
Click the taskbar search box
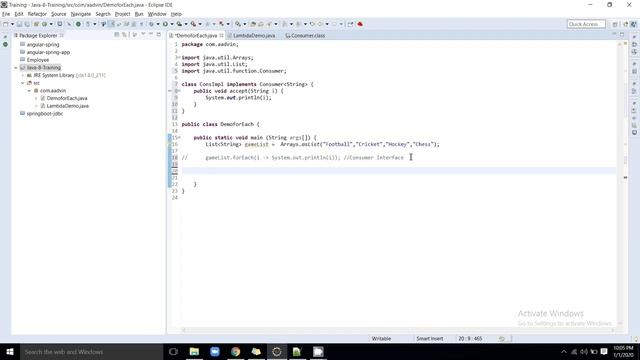tap(91, 352)
